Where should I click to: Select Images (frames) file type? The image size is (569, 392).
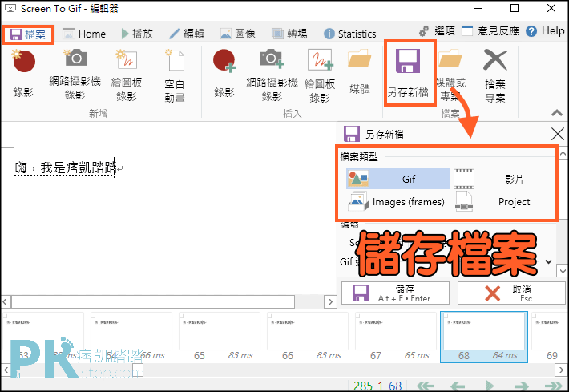pyautogui.click(x=398, y=201)
